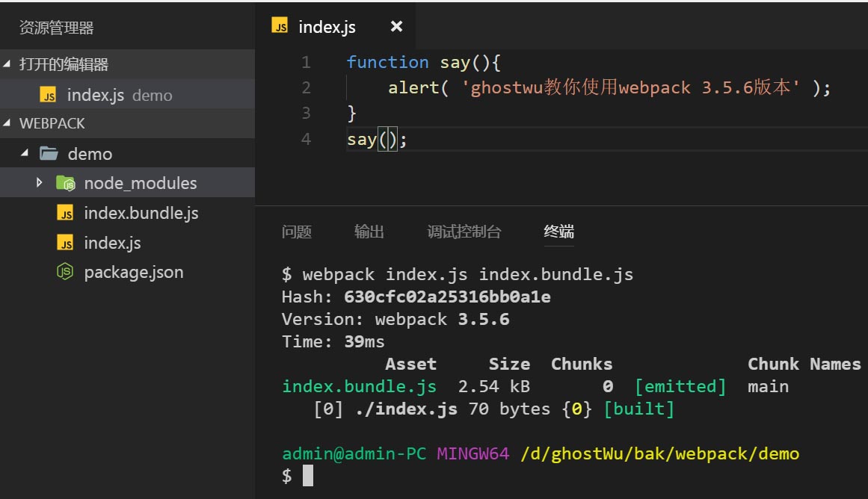Close the index.js editor tab
The height and width of the screenshot is (499, 868).
pyautogui.click(x=396, y=27)
